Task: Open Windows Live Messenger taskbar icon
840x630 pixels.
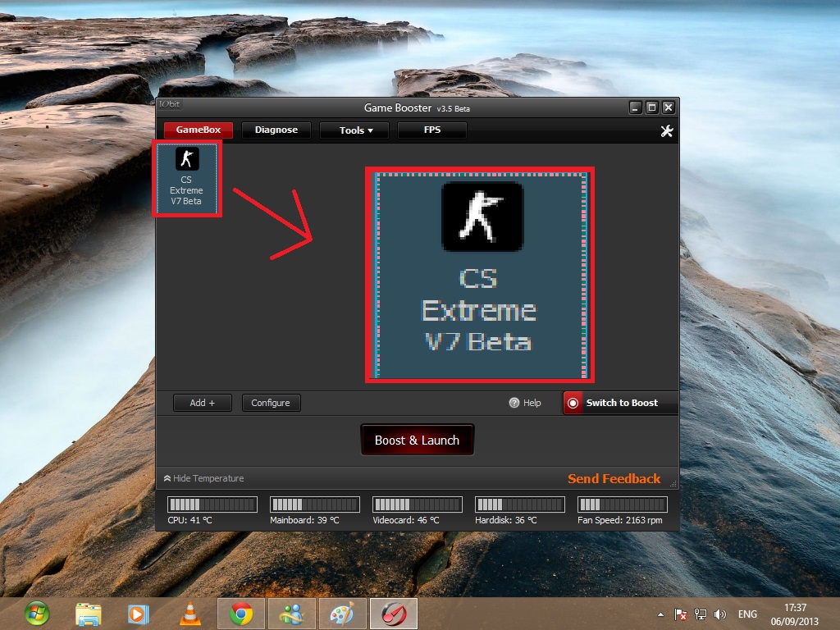Action: (x=292, y=614)
